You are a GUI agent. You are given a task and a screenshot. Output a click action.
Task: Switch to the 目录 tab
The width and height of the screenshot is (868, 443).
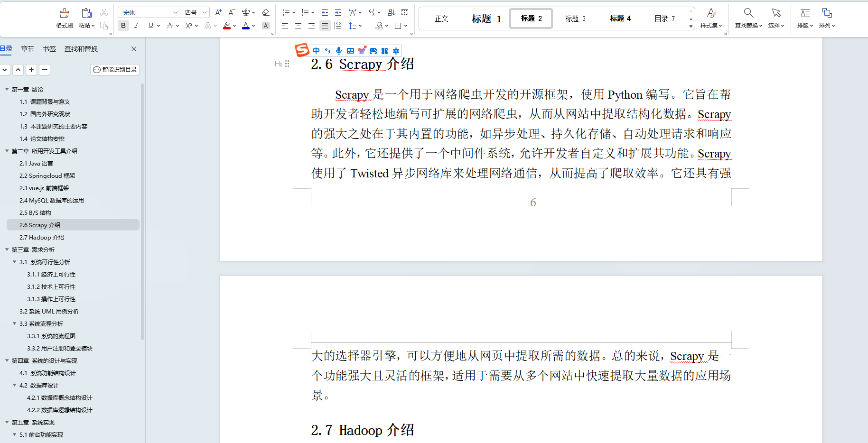click(x=6, y=48)
